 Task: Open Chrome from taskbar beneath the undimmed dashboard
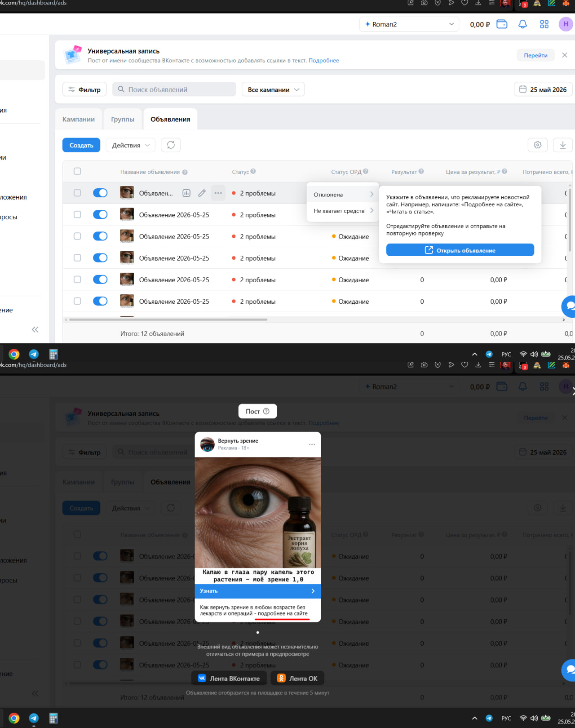point(14,354)
